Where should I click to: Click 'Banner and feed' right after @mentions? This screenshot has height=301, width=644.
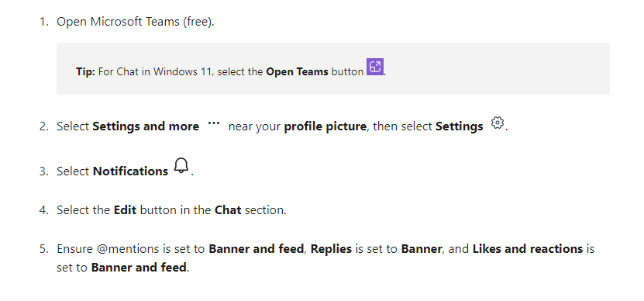point(257,249)
